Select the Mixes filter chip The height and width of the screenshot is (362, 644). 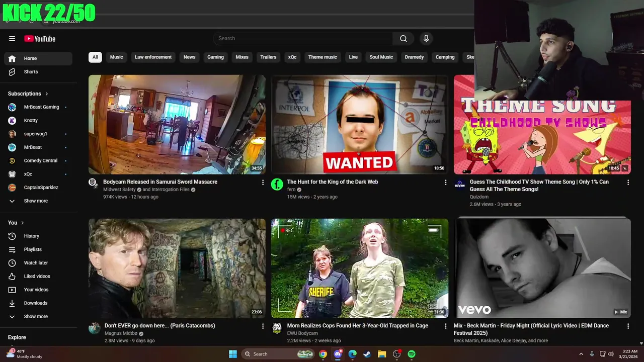click(242, 57)
